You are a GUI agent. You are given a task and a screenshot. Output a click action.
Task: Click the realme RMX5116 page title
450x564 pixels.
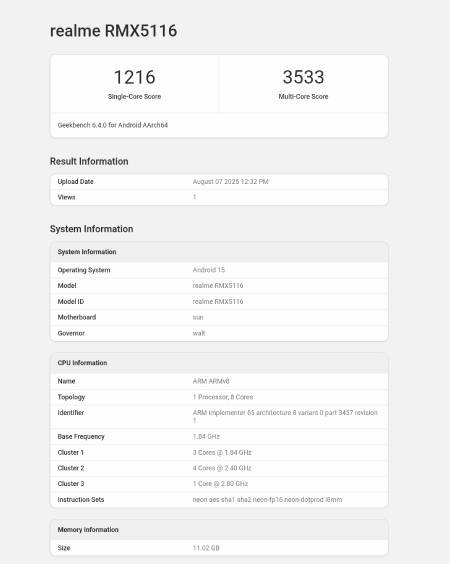point(113,31)
